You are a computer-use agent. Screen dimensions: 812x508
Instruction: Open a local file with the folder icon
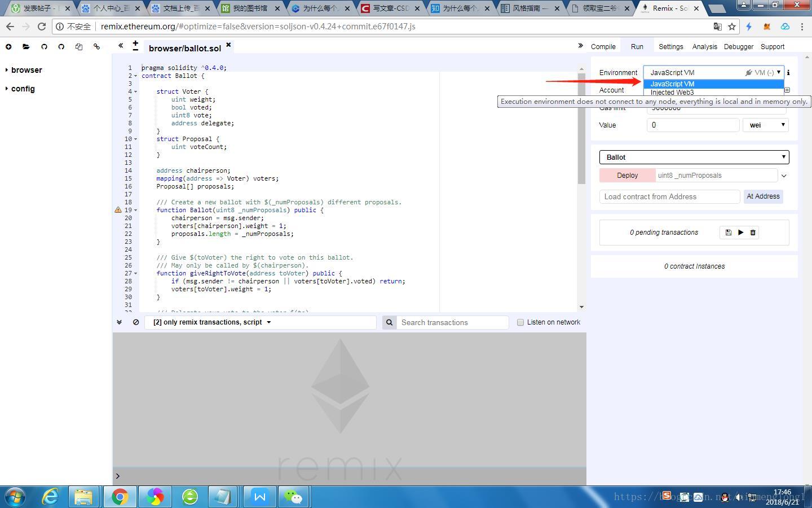[26, 47]
